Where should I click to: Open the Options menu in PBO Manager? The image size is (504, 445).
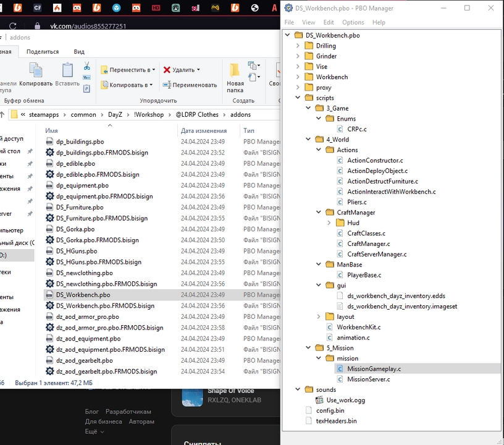point(353,22)
